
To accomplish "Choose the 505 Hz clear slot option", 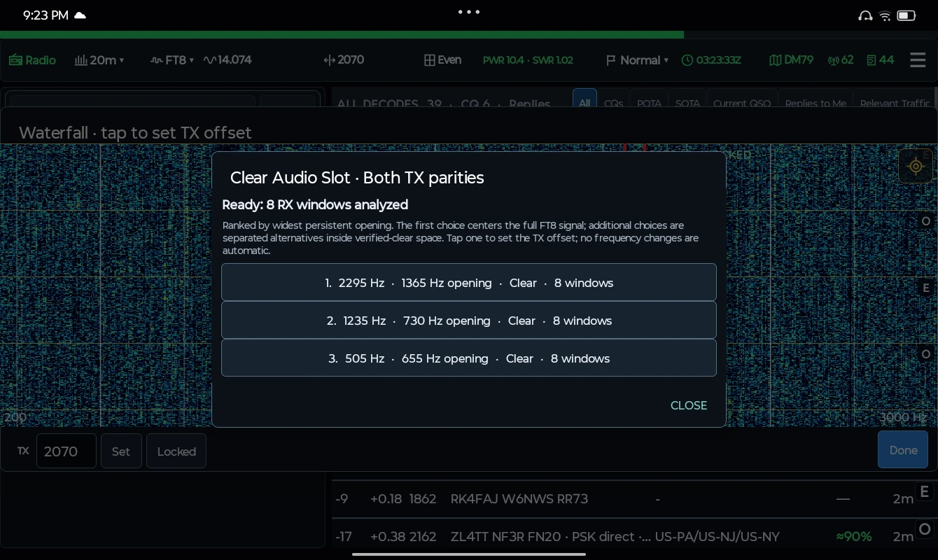I will pos(469,358).
